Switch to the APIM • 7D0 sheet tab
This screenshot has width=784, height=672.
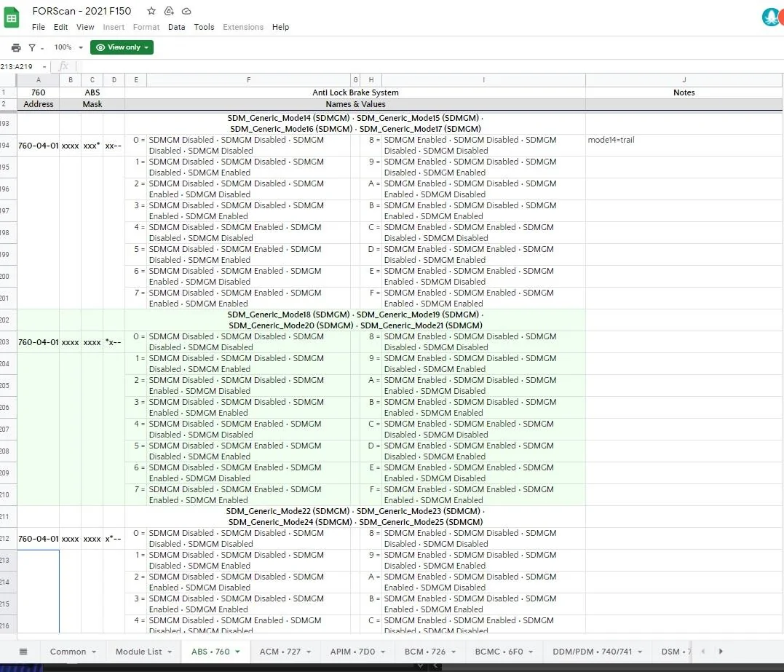pos(352,652)
